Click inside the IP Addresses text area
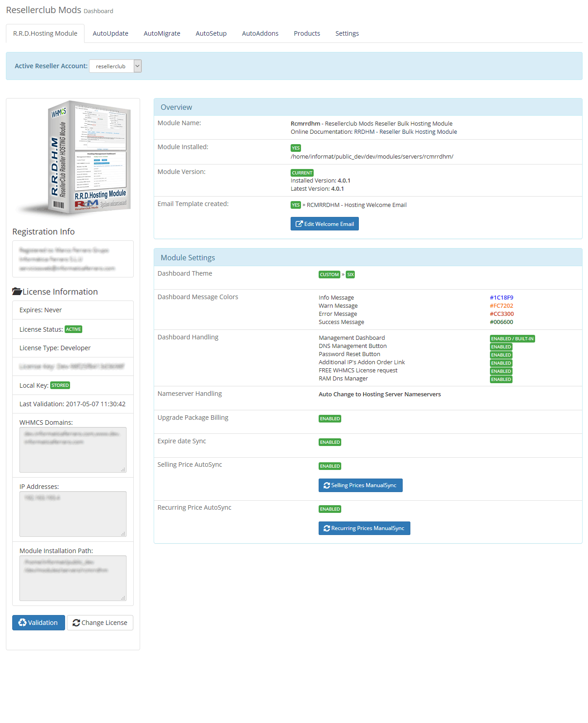The image size is (588, 723). coord(73,514)
